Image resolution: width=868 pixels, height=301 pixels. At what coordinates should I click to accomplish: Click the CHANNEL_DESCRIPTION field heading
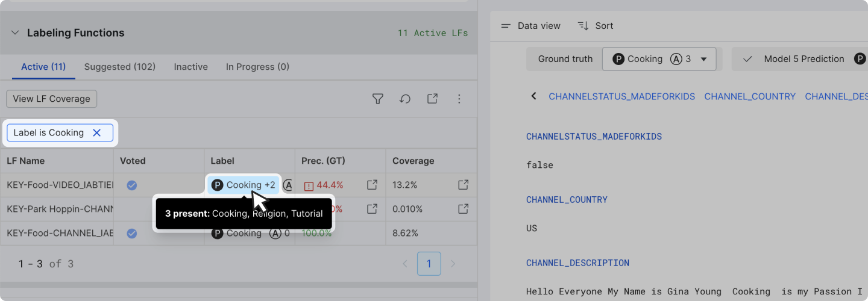(577, 263)
